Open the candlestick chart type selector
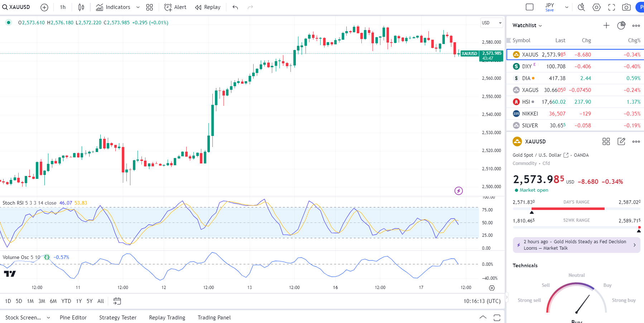The height and width of the screenshot is (323, 644). point(81,7)
